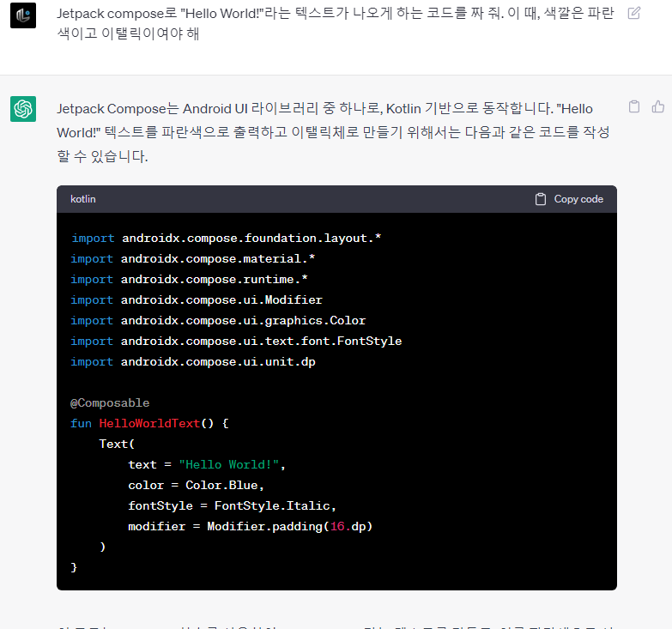
Task: Click the assistant's intro paragraph
Action: 334,132
